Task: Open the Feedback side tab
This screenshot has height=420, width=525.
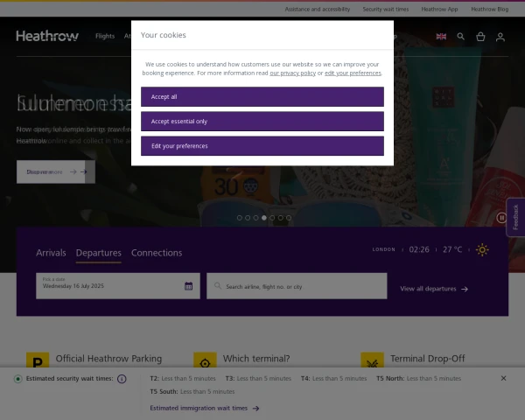Action: pyautogui.click(x=515, y=217)
